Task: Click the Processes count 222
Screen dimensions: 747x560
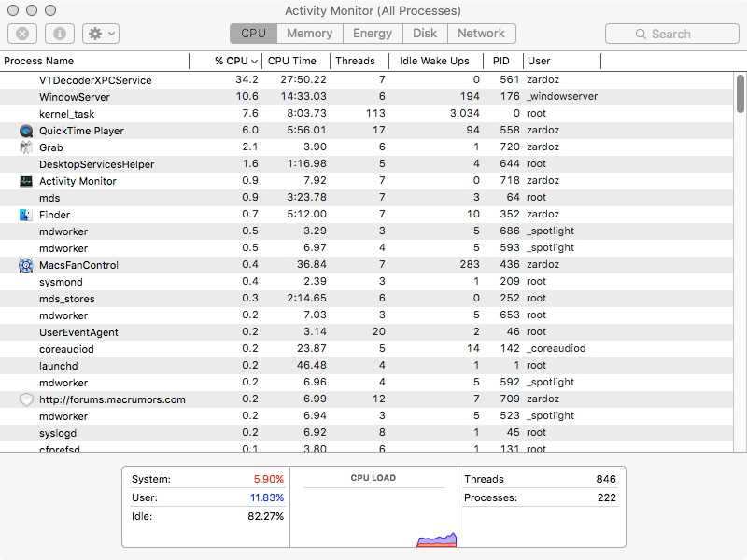Action: click(x=606, y=497)
